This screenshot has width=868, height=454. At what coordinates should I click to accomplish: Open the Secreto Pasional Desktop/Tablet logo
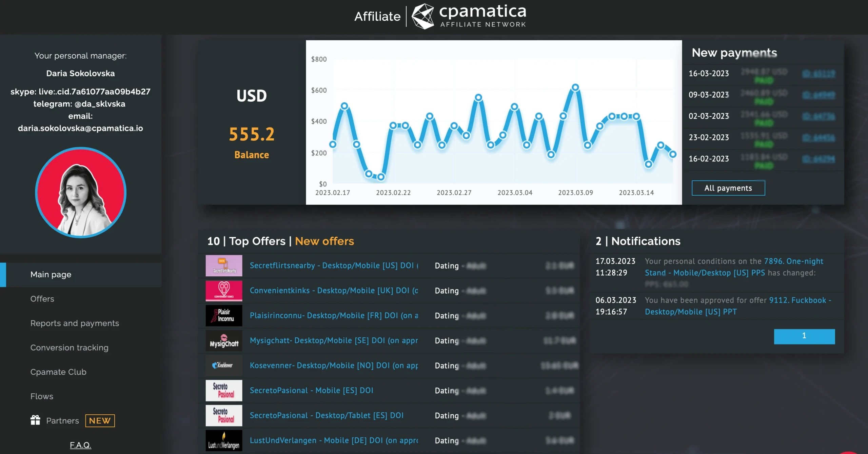coord(224,415)
